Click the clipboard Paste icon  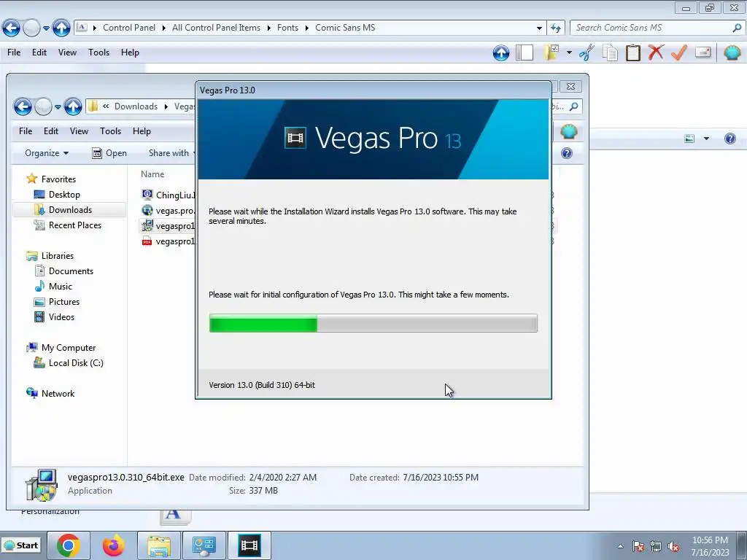pos(632,52)
